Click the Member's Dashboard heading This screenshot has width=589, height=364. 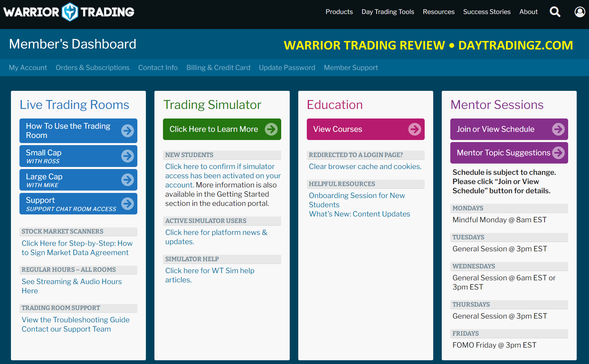72,44
